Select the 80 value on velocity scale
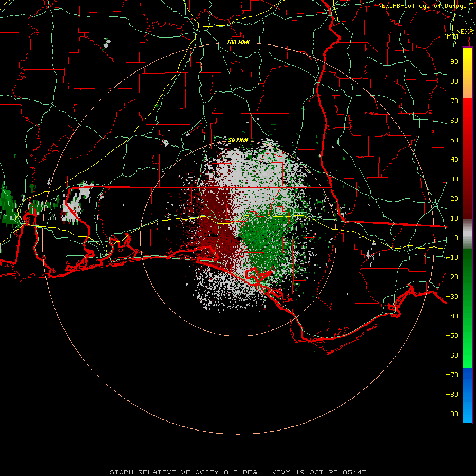This screenshot has width=476, height=476. (x=454, y=81)
